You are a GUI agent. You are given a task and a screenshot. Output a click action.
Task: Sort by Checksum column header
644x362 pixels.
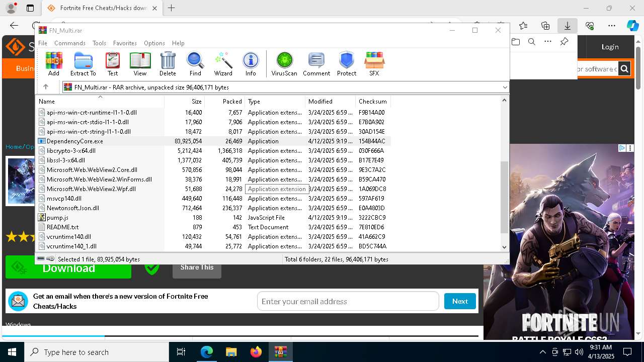point(373,101)
